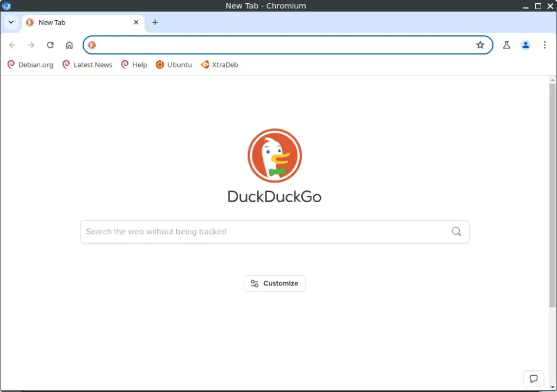Open the Chromium window menu icon
The height and width of the screenshot is (392, 557).
[x=7, y=5]
